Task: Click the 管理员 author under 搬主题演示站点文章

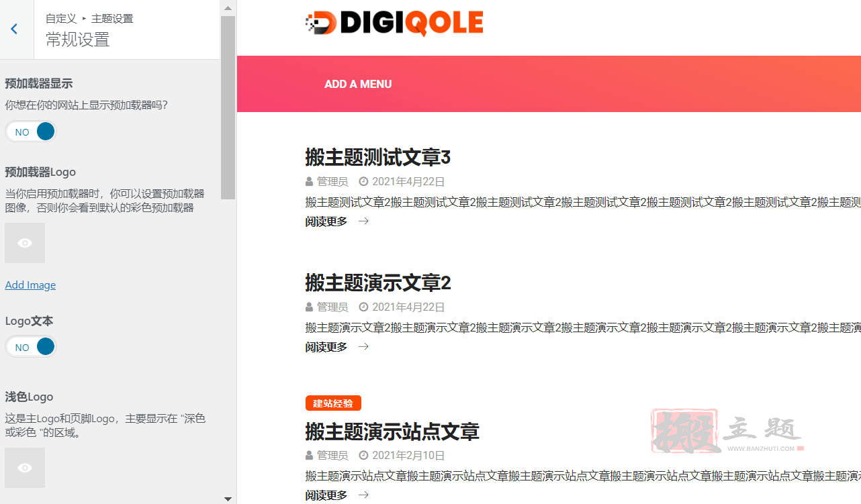Action: coord(332,455)
